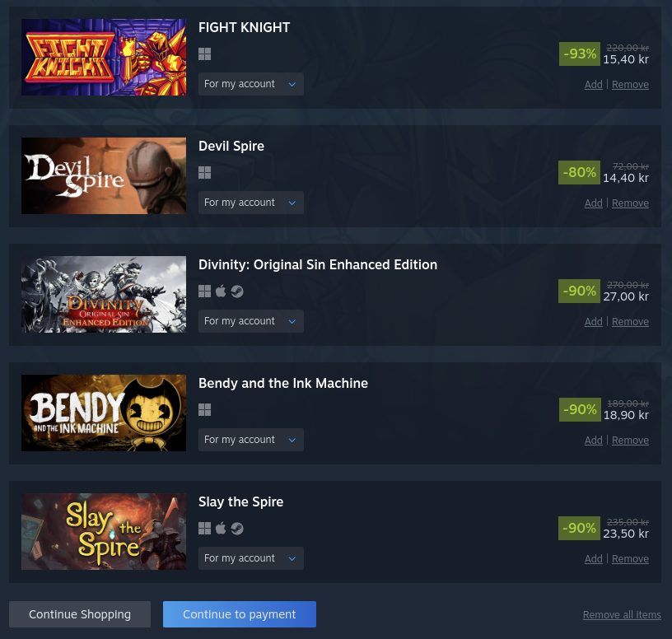Click the Slay the Spire game title
Viewport: 672px width, 639px height.
[240, 501]
